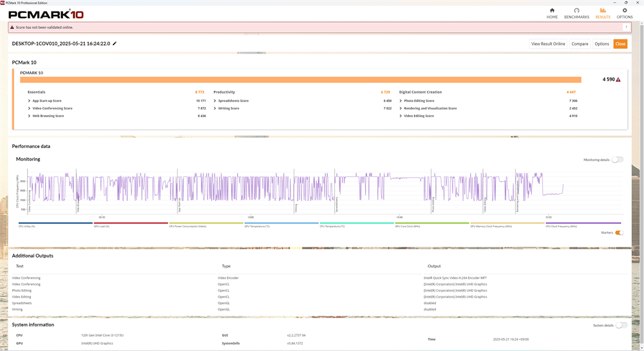Click the View Result Online button
Viewport: 644px width, 351px height.
(548, 44)
